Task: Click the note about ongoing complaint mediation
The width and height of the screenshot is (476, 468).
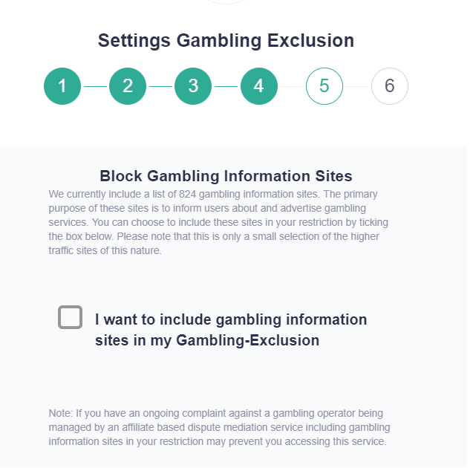Action: click(x=218, y=427)
